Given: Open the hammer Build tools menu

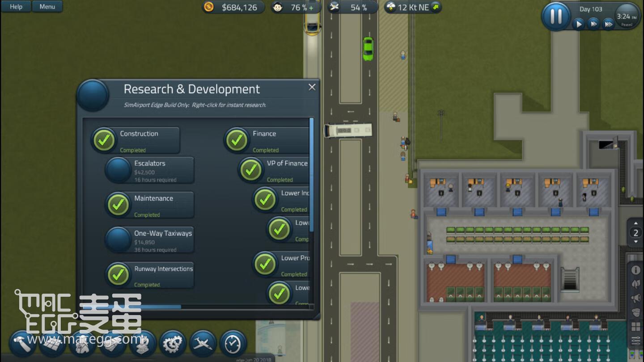Looking at the screenshot, I should [22, 343].
